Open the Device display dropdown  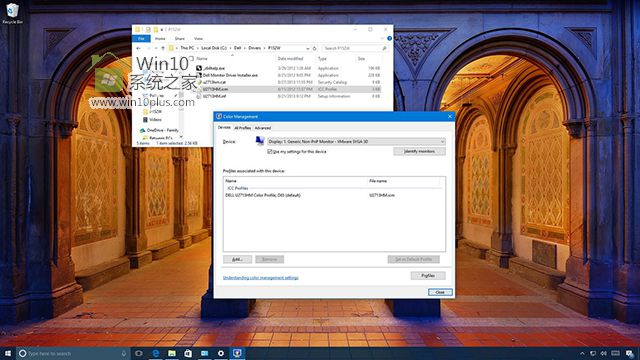[356, 141]
